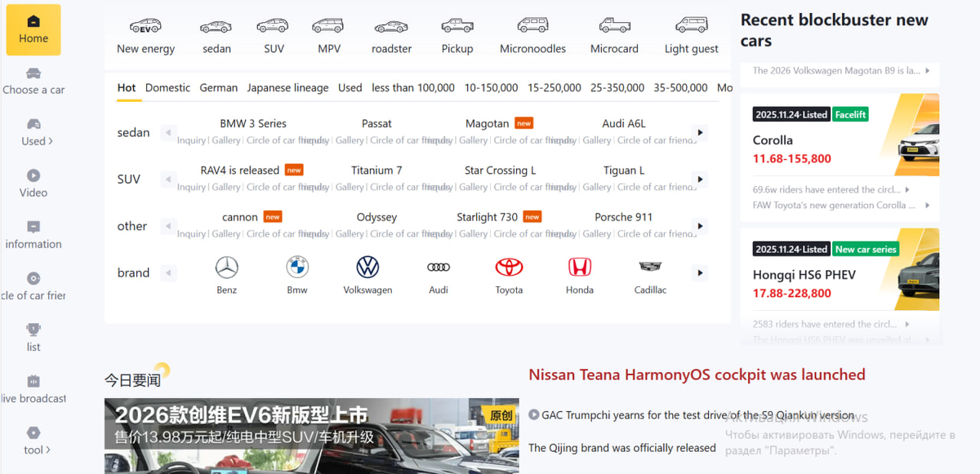The width and height of the screenshot is (980, 474).
Task: Show previous sedan models with left arrow
Action: pyautogui.click(x=168, y=132)
